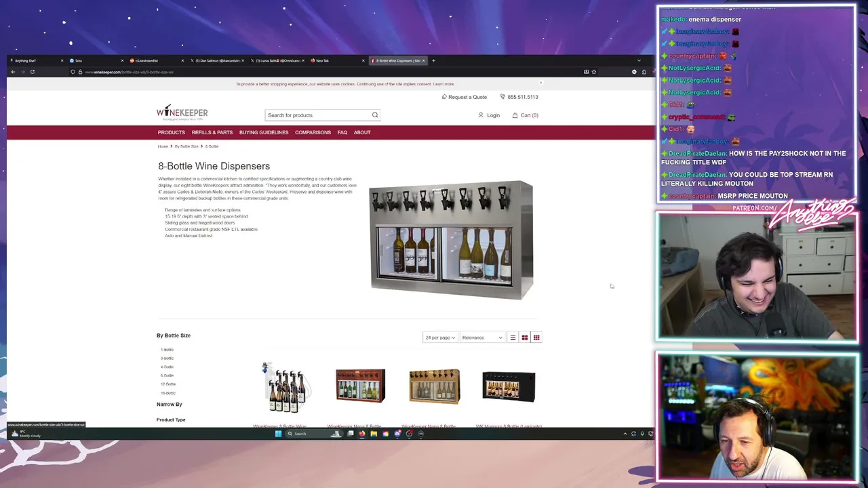
Task: Open the oak Napa 8 Bottle thumbnail
Action: click(435, 386)
